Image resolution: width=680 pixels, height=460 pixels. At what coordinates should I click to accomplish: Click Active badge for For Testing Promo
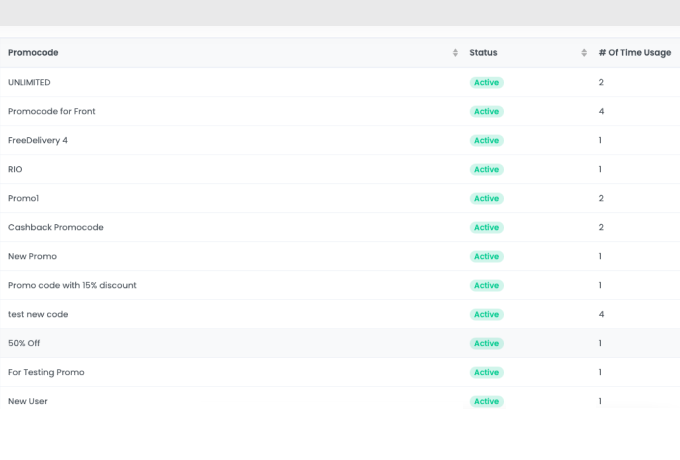487,372
